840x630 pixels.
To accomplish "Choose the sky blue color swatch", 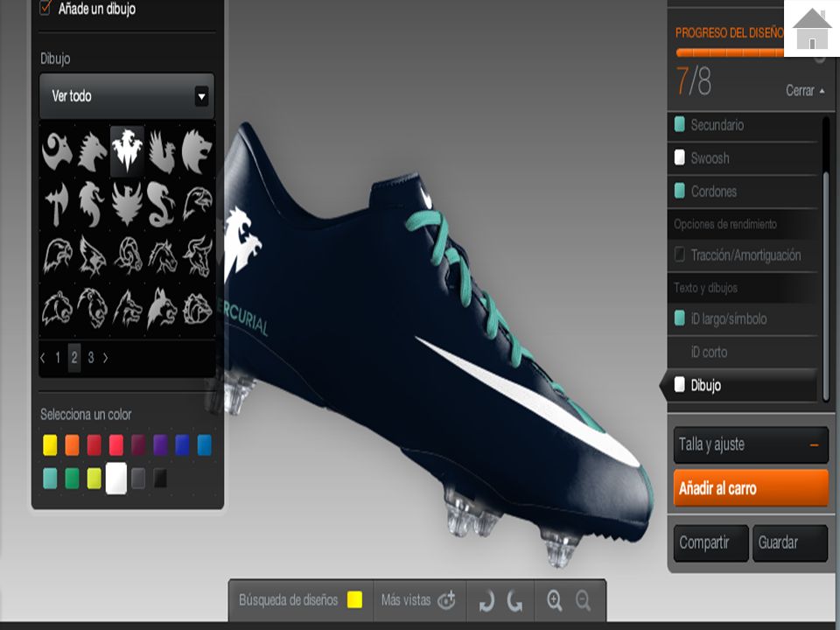I will (x=204, y=445).
